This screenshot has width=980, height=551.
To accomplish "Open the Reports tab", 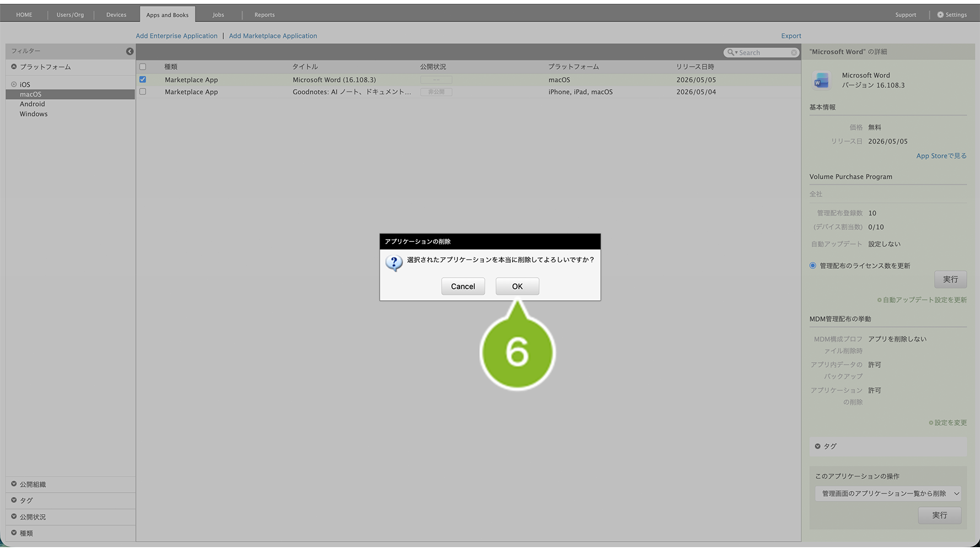I will (x=265, y=15).
